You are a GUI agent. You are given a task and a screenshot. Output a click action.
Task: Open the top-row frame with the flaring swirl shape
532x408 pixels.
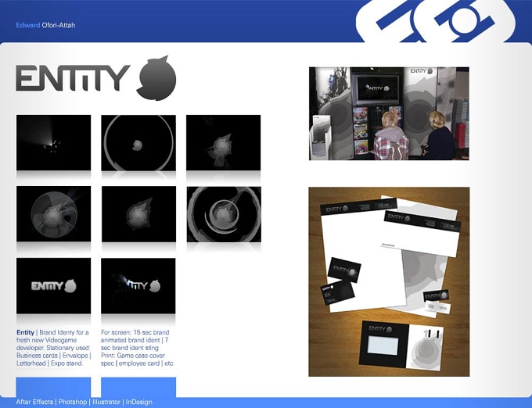pyautogui.click(x=223, y=143)
